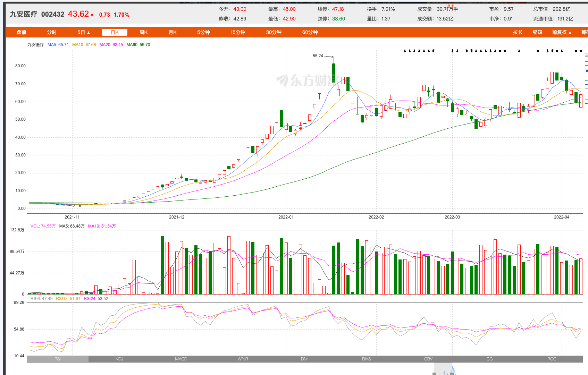588x375 pixels.
Task: Click the stock name 九安医疗 in the header
Action: pyautogui.click(x=23, y=14)
